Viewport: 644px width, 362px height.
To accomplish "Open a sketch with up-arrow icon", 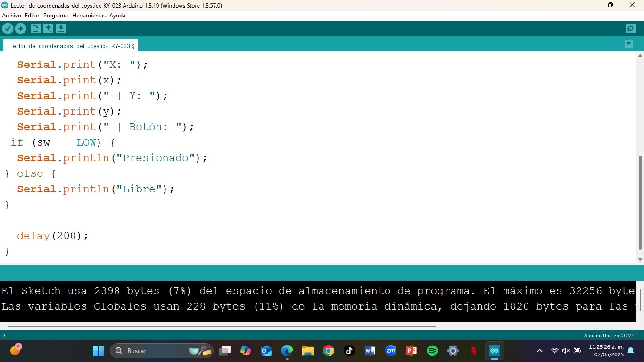I will pos(48,29).
